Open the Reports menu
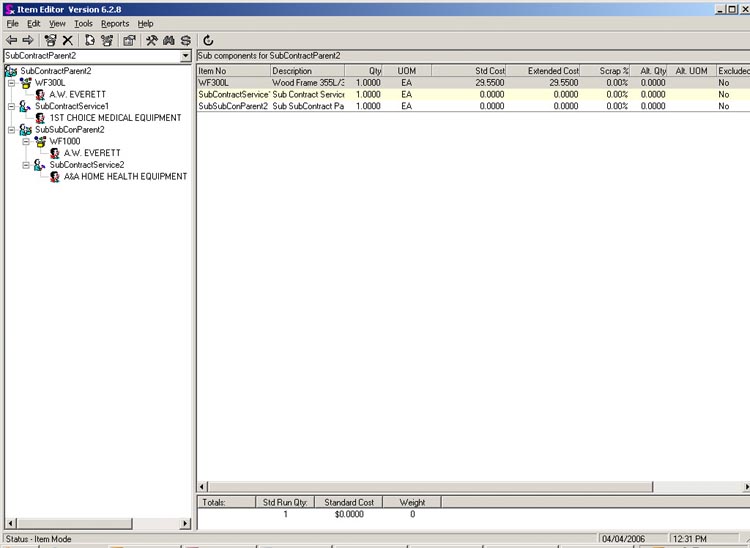The width and height of the screenshot is (750, 548). tap(115, 23)
